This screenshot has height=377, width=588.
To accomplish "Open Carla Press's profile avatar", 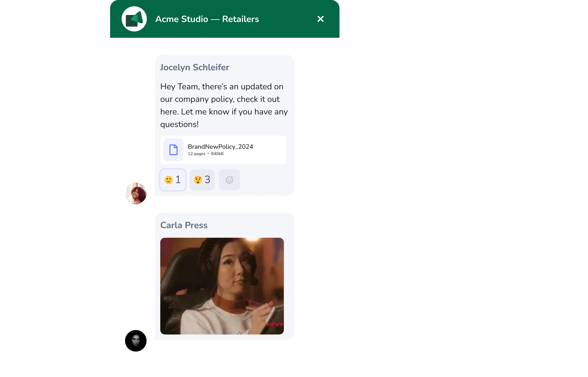I will (x=136, y=341).
